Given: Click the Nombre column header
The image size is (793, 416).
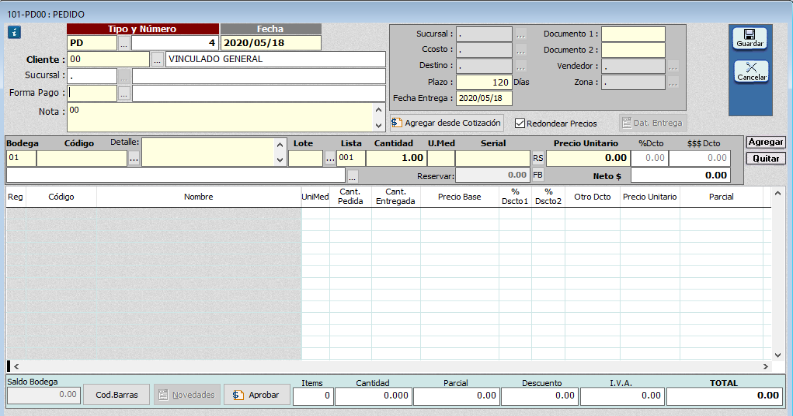Looking at the screenshot, I should [199, 197].
